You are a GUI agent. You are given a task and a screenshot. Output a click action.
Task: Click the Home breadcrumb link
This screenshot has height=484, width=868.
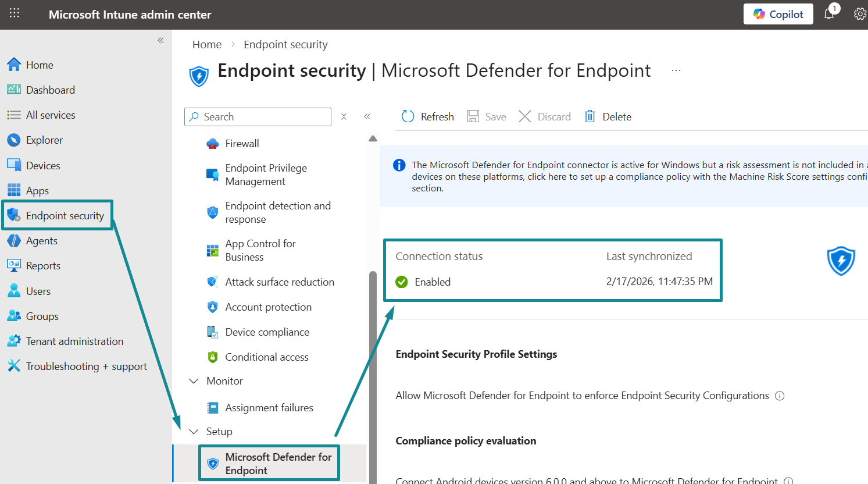point(206,45)
